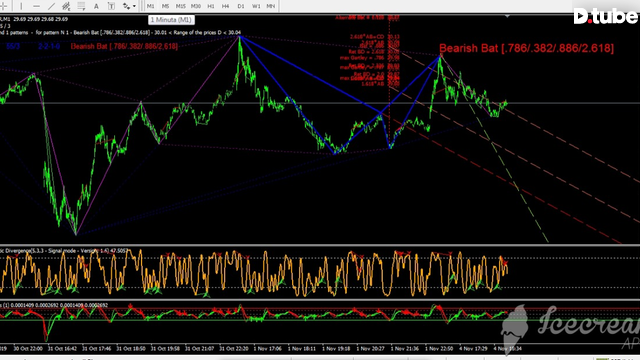
Task: Click the 31 Oct 22:20 time axis label
Action: (233, 349)
